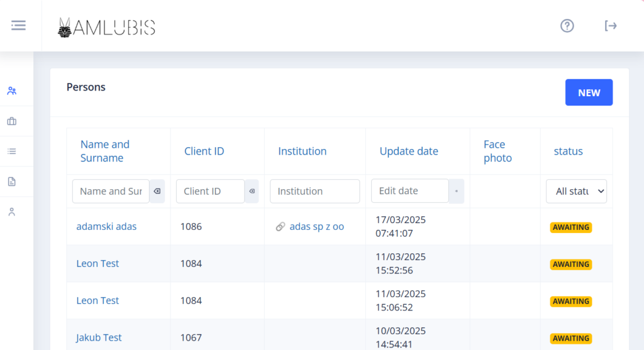
Task: Sort by Name and Surname column
Action: click(104, 151)
